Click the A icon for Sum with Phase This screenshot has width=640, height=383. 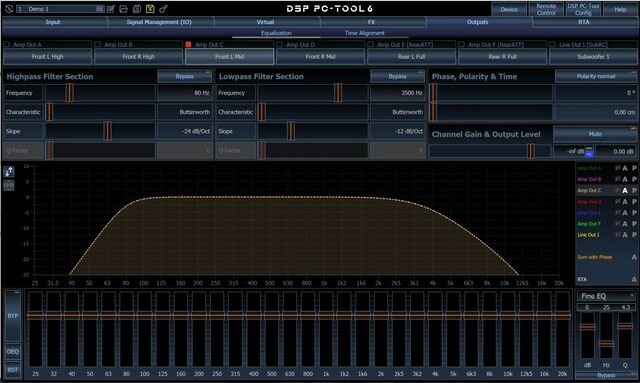click(x=634, y=257)
